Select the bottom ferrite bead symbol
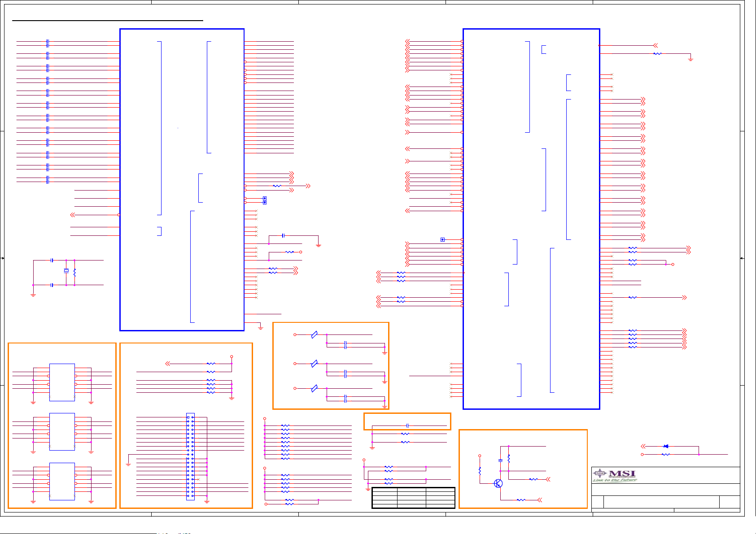 pos(315,388)
